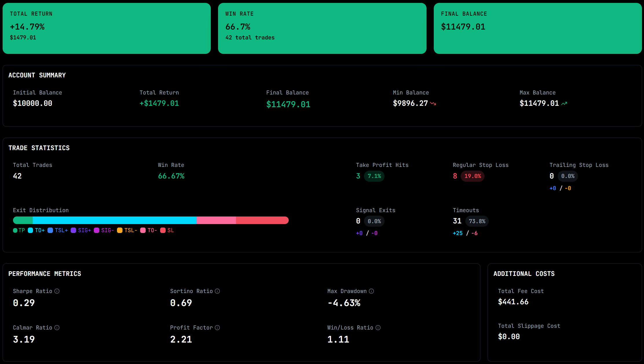
Task: Click the cyan TO+ legend swatch
Action: (30, 230)
